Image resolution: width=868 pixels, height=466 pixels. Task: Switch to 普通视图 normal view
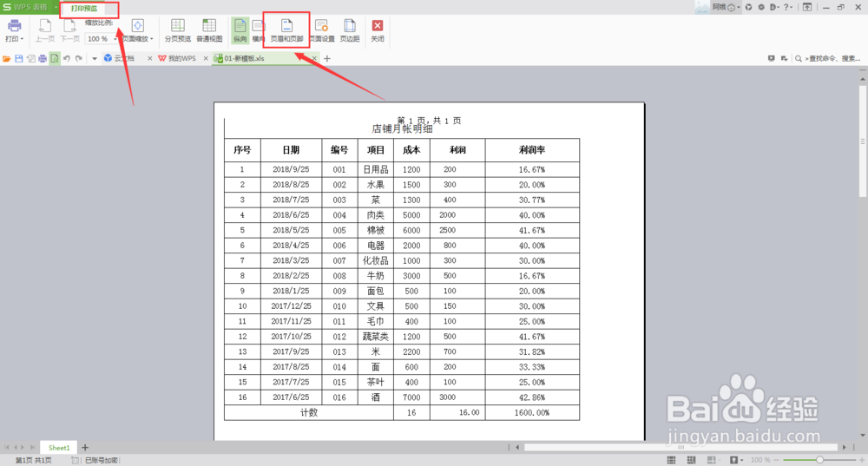[209, 30]
